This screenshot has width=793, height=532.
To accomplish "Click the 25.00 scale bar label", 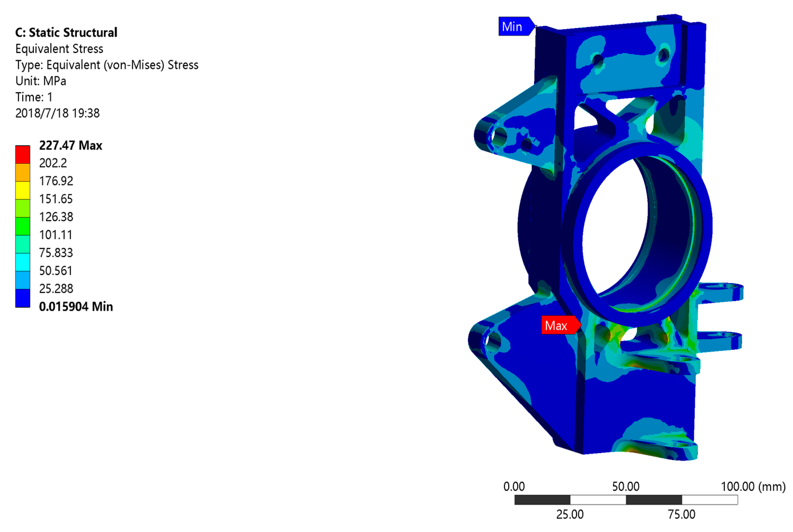I will (x=570, y=514).
